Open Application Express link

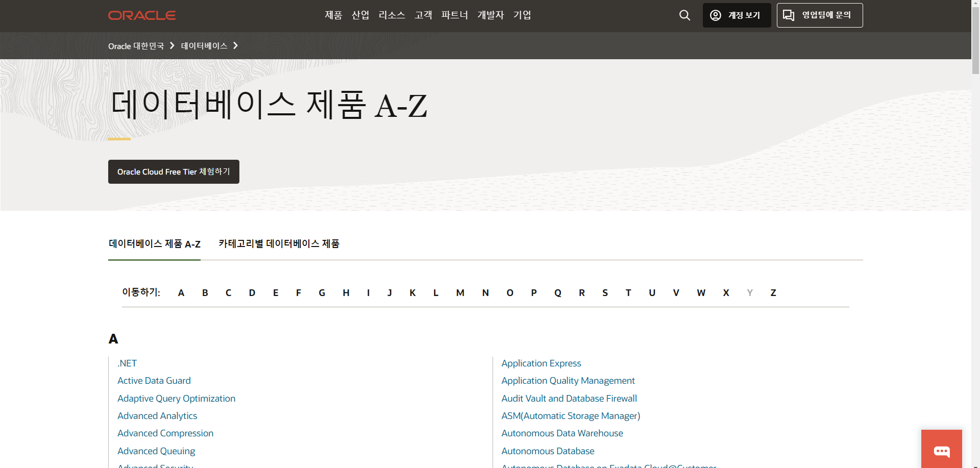coord(541,363)
